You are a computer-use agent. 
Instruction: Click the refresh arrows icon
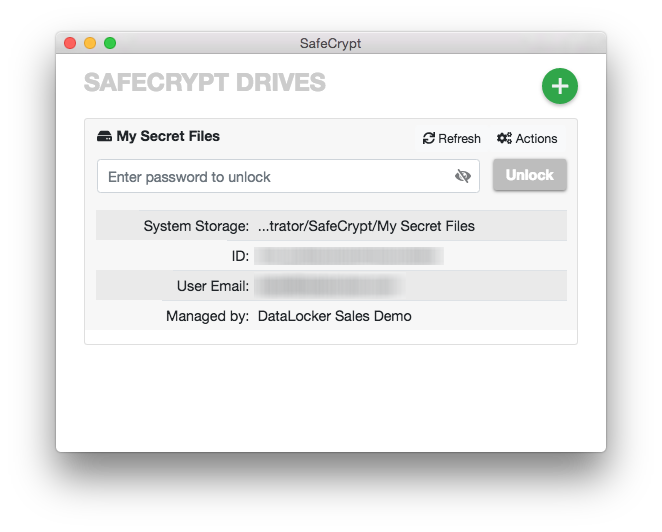point(429,138)
